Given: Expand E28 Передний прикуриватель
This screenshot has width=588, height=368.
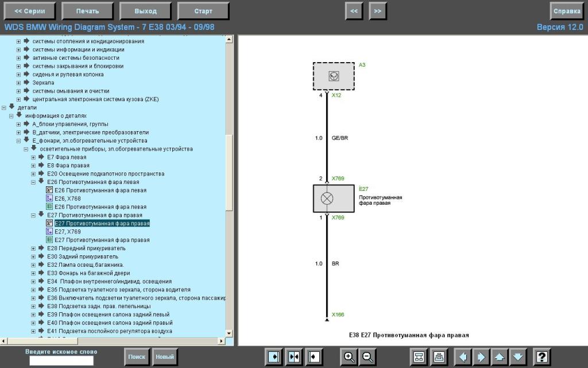Looking at the screenshot, I should (33, 248).
